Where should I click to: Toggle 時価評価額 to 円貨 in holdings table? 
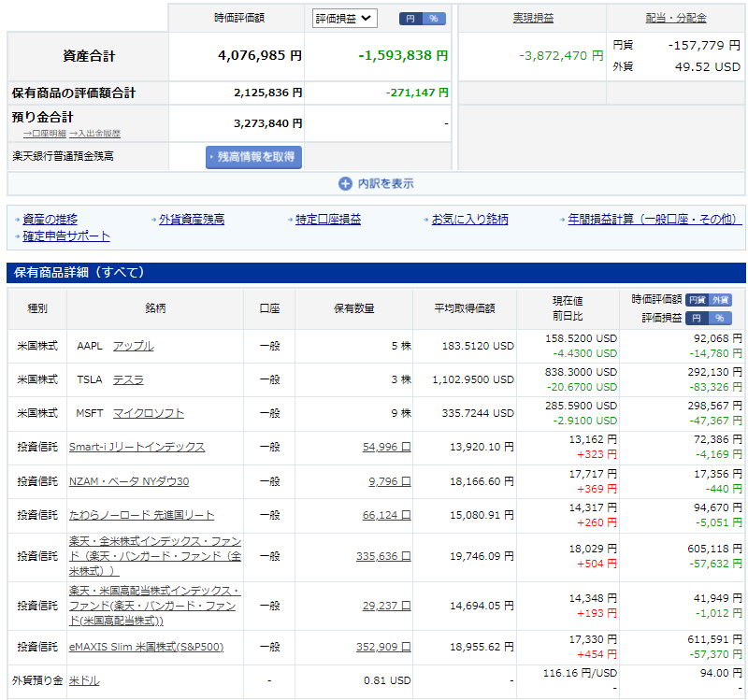[698, 300]
